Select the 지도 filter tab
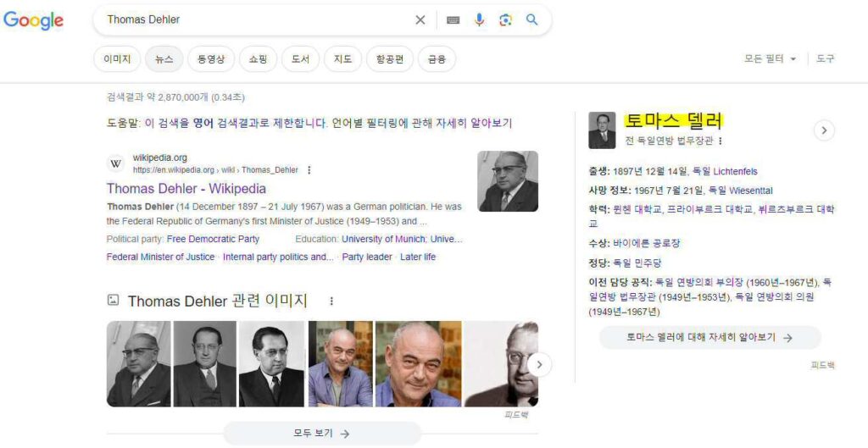This screenshot has width=868, height=448. pos(342,59)
